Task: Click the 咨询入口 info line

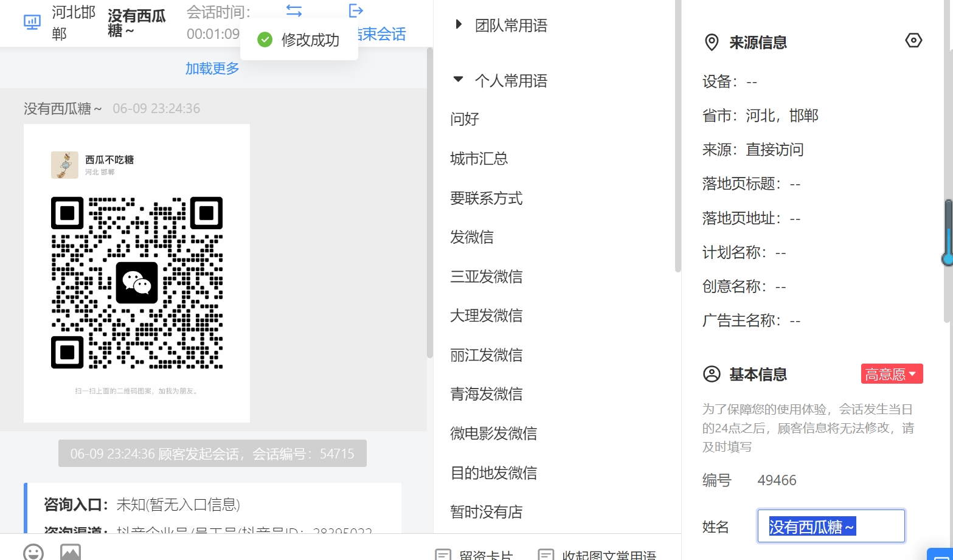Action: pos(142,505)
